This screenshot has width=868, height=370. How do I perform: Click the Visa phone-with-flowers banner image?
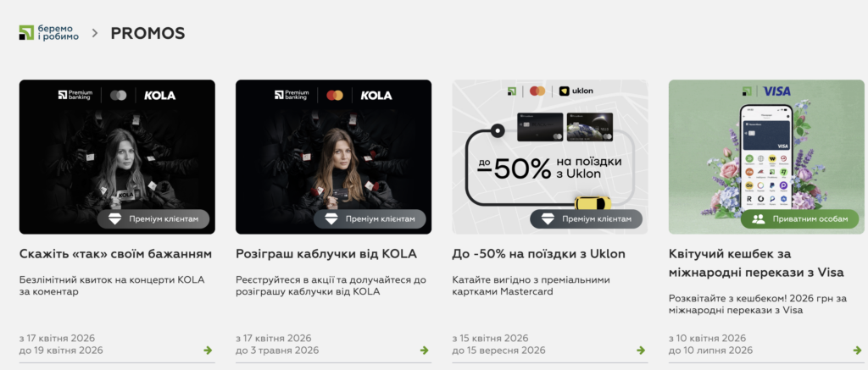[766, 157]
